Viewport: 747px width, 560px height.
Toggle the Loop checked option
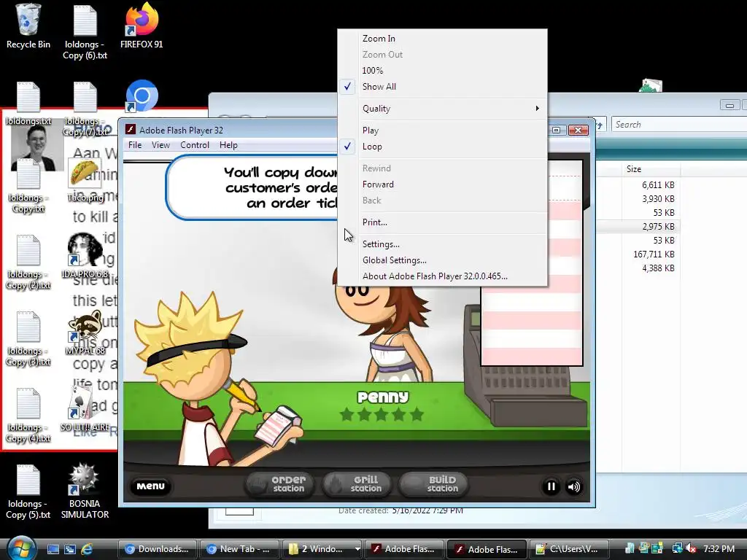click(x=442, y=147)
